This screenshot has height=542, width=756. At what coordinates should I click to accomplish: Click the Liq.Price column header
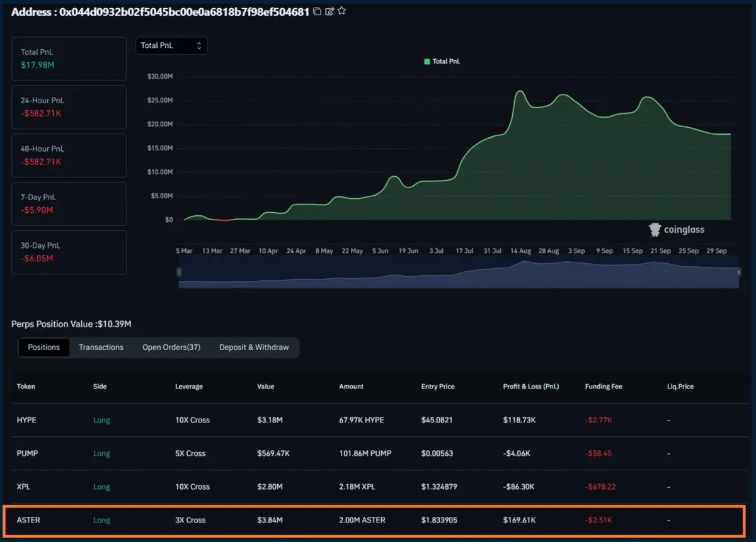pos(680,387)
